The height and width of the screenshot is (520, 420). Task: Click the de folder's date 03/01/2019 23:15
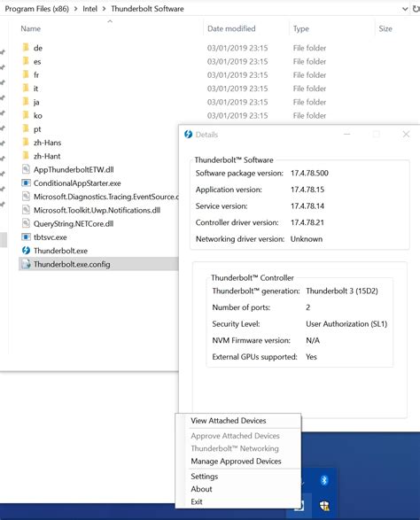237,48
